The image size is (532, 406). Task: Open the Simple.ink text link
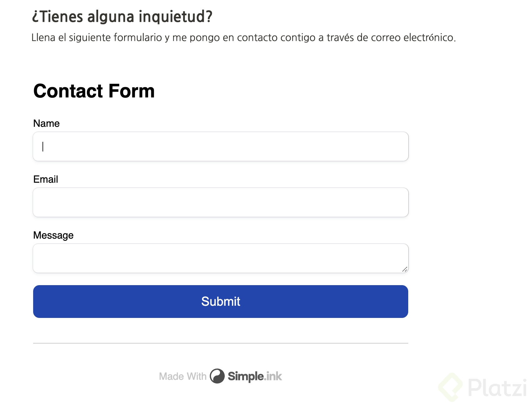[x=255, y=376]
